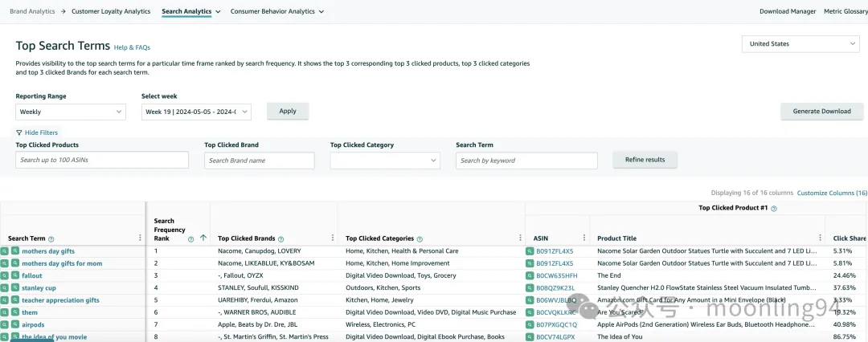Screen dimensions: 868x342
Task: Expand the Search Analytics dropdown menu
Action: point(218,11)
